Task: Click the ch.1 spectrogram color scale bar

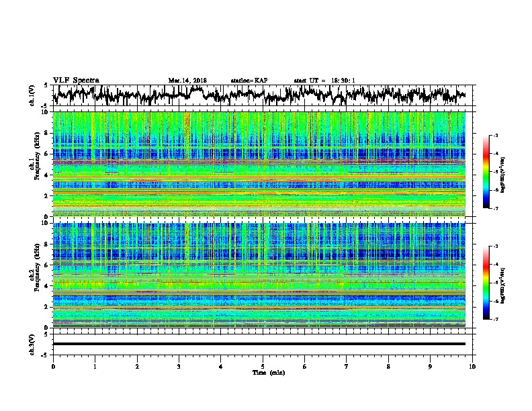Action: tap(486, 172)
